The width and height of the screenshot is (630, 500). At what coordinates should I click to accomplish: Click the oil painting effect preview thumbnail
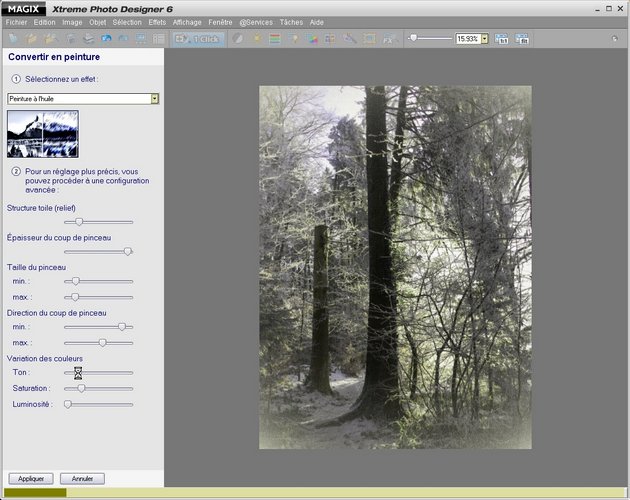pyautogui.click(x=43, y=133)
